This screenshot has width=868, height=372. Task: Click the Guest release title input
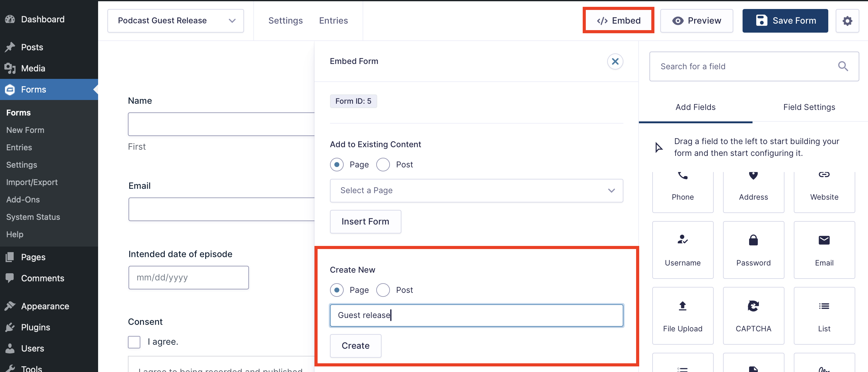coord(477,315)
